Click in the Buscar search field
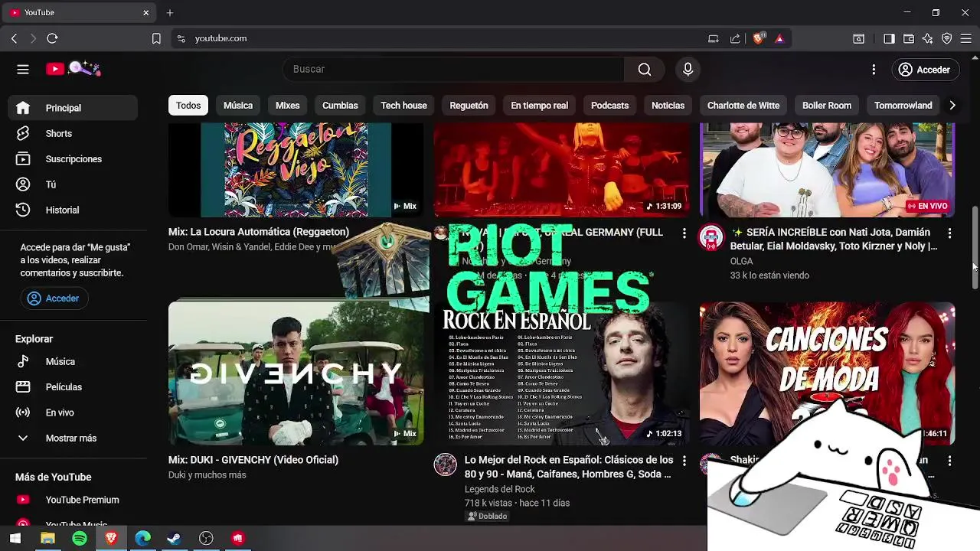The width and height of the screenshot is (980, 551). click(x=453, y=70)
